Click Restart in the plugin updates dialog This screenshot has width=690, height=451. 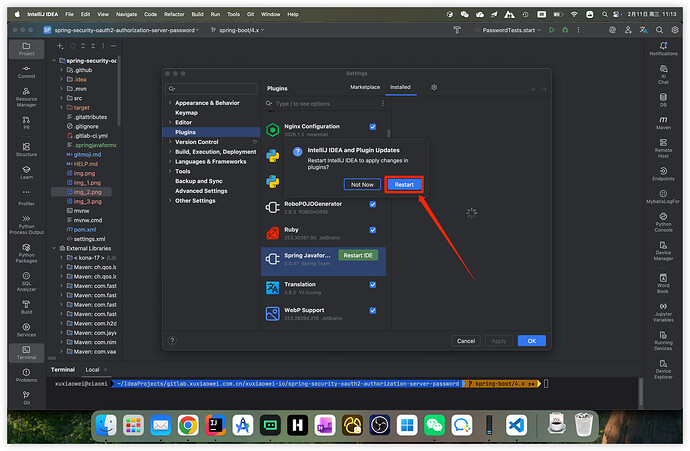[x=404, y=184]
